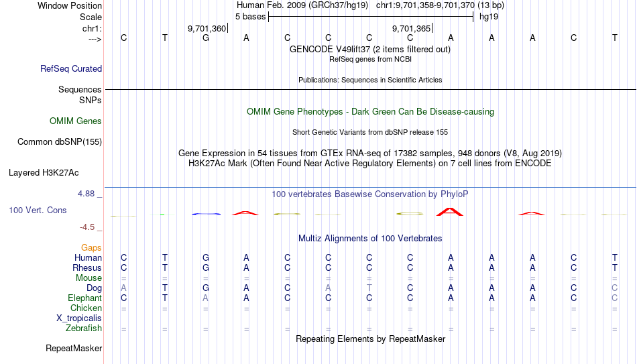Select the Zebrafish species label
This screenshot has height=364, width=637.
tap(84, 328)
